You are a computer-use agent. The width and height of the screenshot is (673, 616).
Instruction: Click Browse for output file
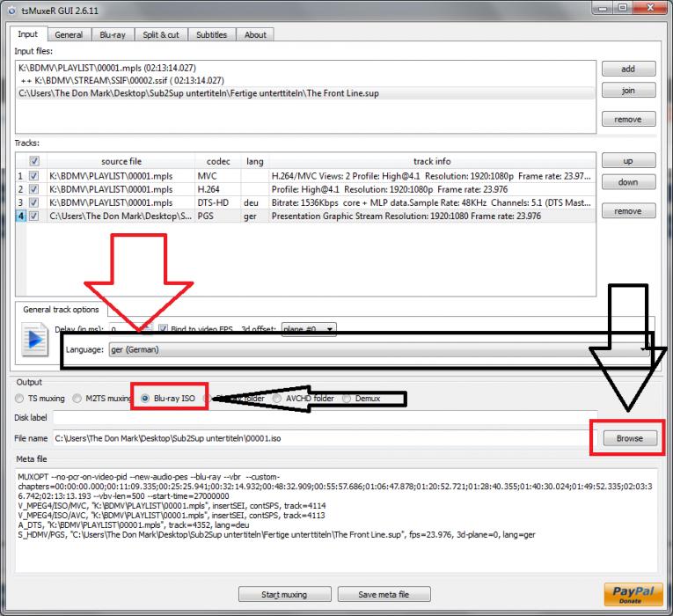tap(630, 438)
